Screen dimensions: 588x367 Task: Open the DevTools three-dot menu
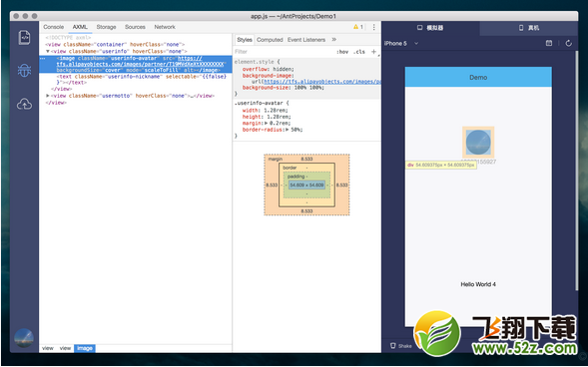[x=374, y=27]
